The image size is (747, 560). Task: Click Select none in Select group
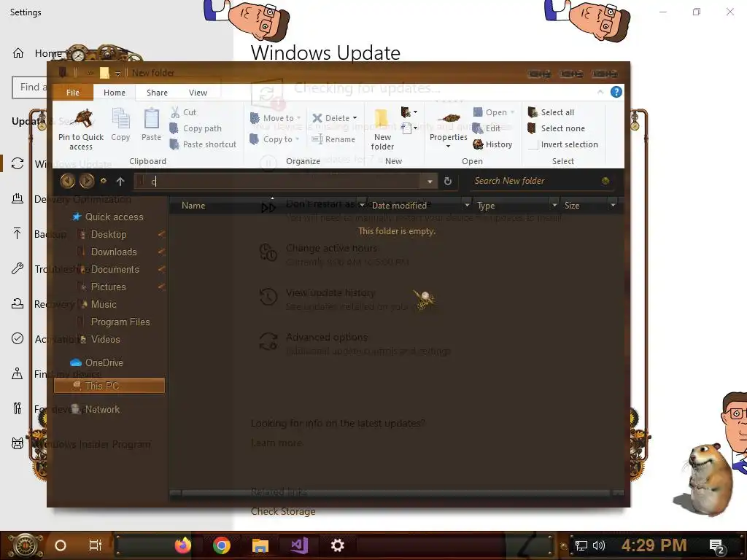click(557, 128)
